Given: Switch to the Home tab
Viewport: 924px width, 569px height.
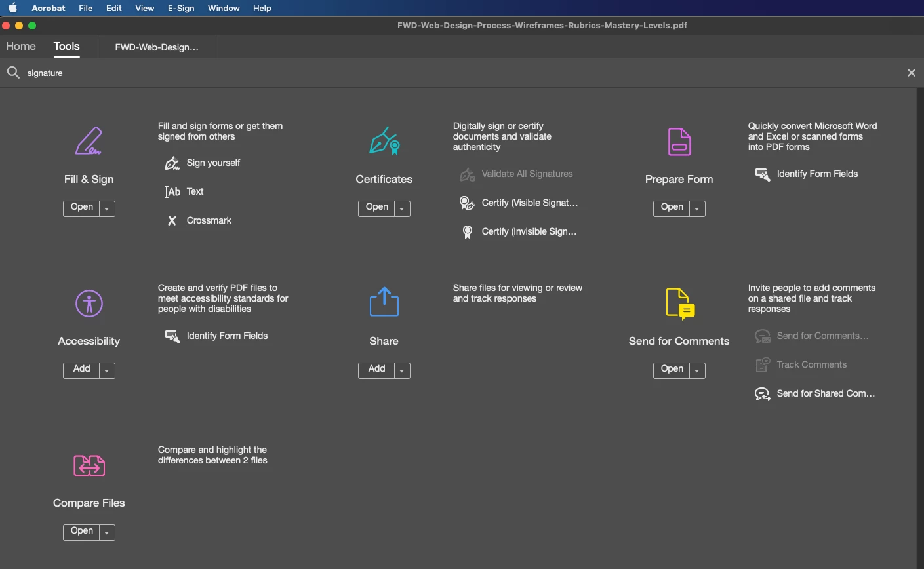Looking at the screenshot, I should tap(21, 46).
